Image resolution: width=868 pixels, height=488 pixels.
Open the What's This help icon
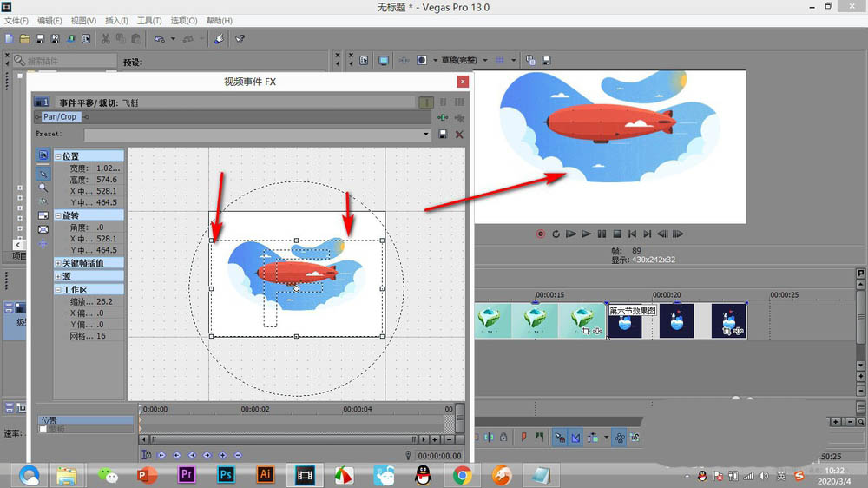[240, 39]
